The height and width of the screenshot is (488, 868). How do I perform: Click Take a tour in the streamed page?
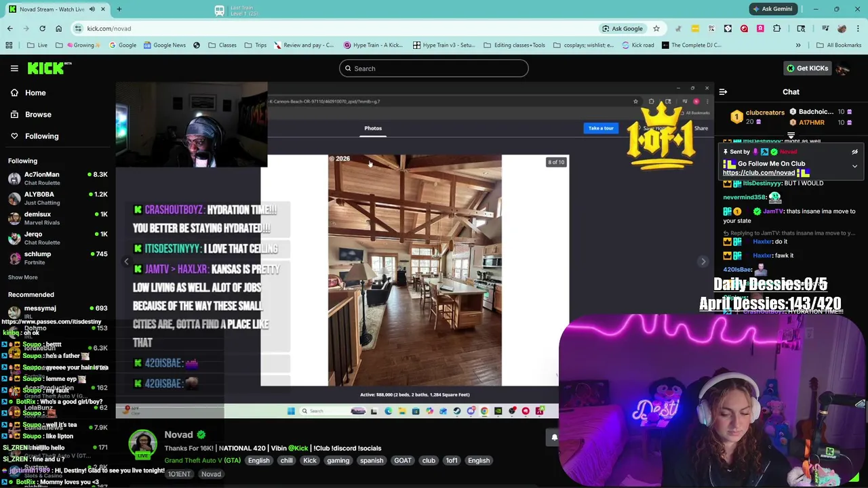(x=601, y=128)
